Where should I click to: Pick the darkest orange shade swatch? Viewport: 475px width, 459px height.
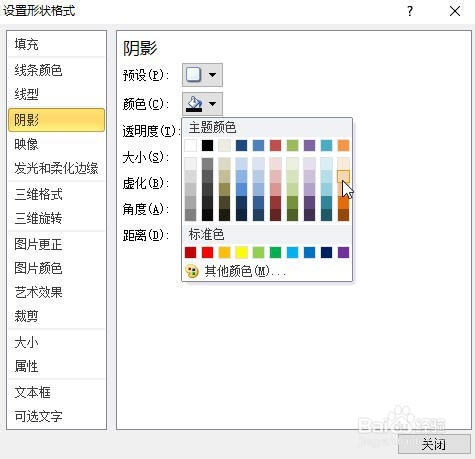pos(343,215)
